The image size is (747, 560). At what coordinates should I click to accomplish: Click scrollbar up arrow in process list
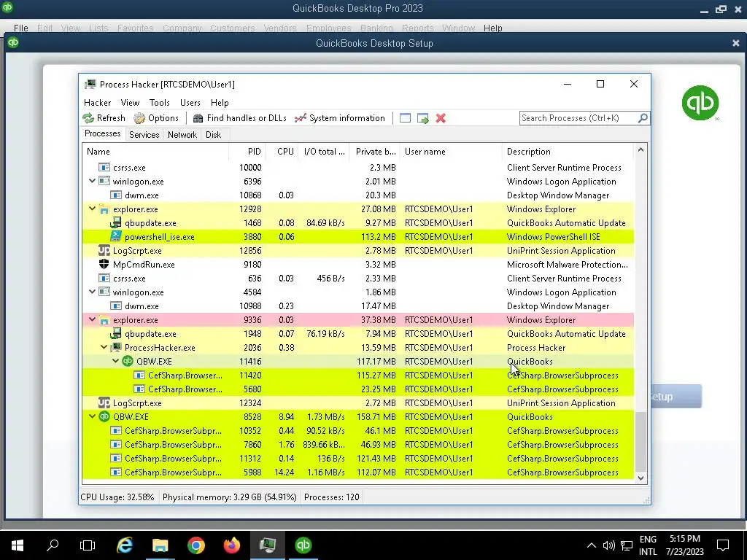pyautogui.click(x=640, y=150)
